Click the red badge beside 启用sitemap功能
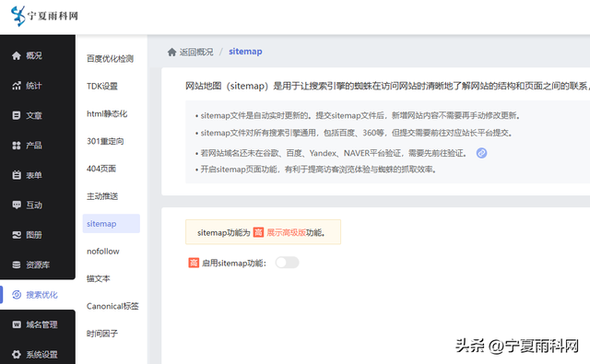Screen dimensions: 590x364 (194, 263)
